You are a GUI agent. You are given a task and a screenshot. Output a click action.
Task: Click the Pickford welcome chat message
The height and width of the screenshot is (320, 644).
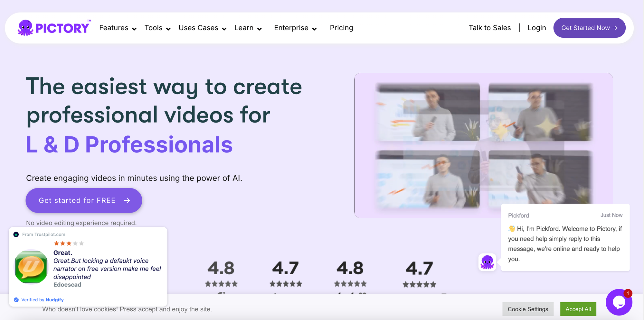tap(565, 244)
